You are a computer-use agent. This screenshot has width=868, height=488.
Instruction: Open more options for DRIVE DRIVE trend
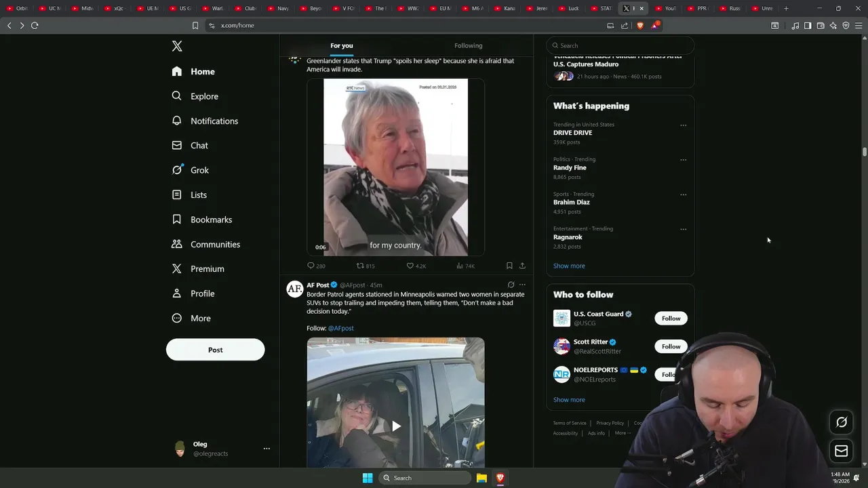(x=683, y=125)
